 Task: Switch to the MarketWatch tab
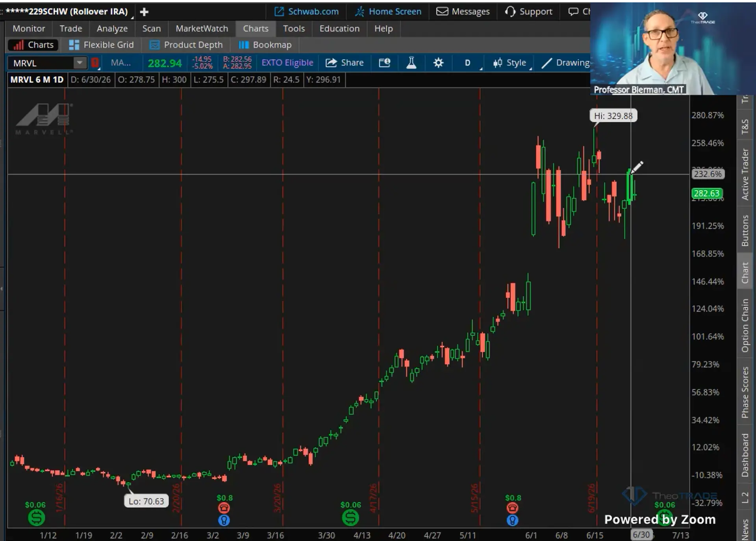click(x=202, y=29)
